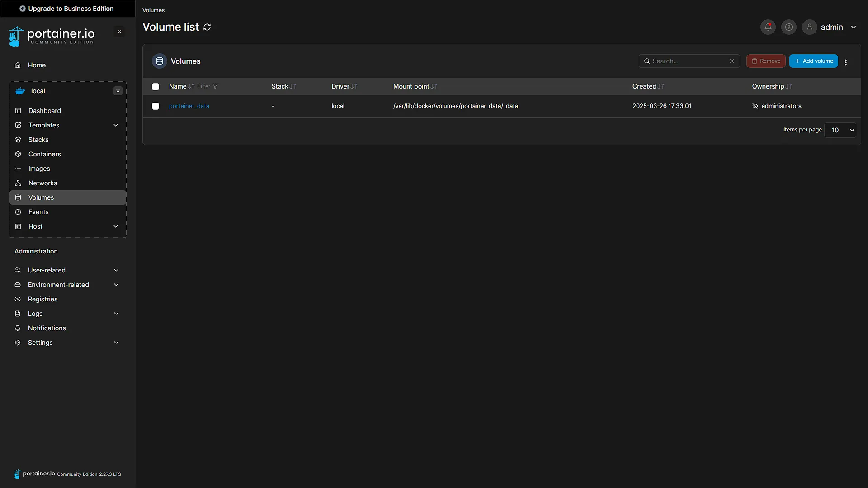Open Stacks page

pyautogui.click(x=68, y=140)
